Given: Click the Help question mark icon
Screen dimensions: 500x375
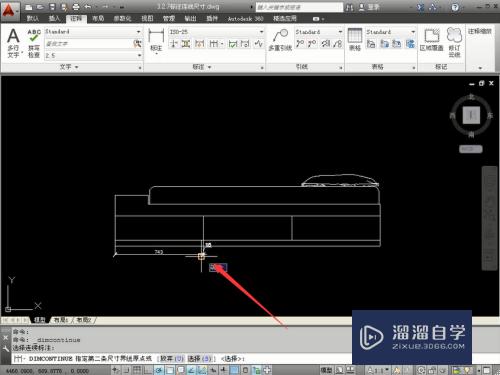Looking at the screenshot, I should (455, 7).
